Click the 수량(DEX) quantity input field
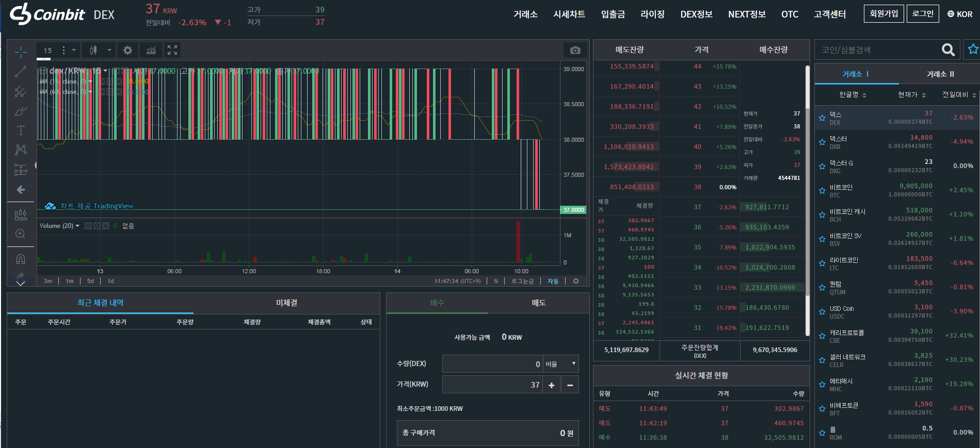Screen dimensions: 980x448 click(x=492, y=364)
